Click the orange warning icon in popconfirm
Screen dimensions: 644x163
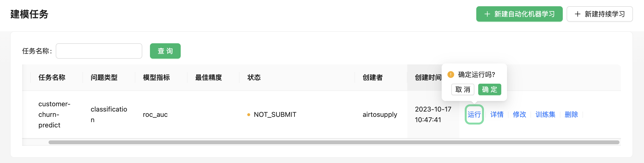pyautogui.click(x=451, y=75)
